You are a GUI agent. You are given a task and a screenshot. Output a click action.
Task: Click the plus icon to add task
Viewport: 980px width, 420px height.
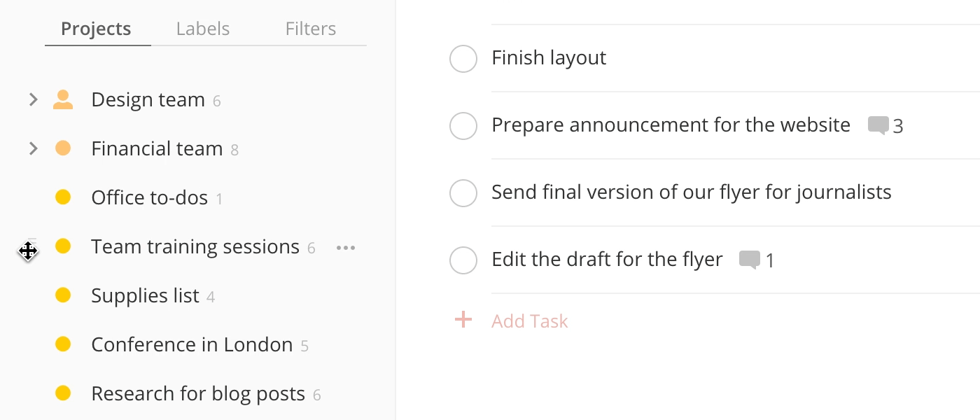tap(463, 321)
